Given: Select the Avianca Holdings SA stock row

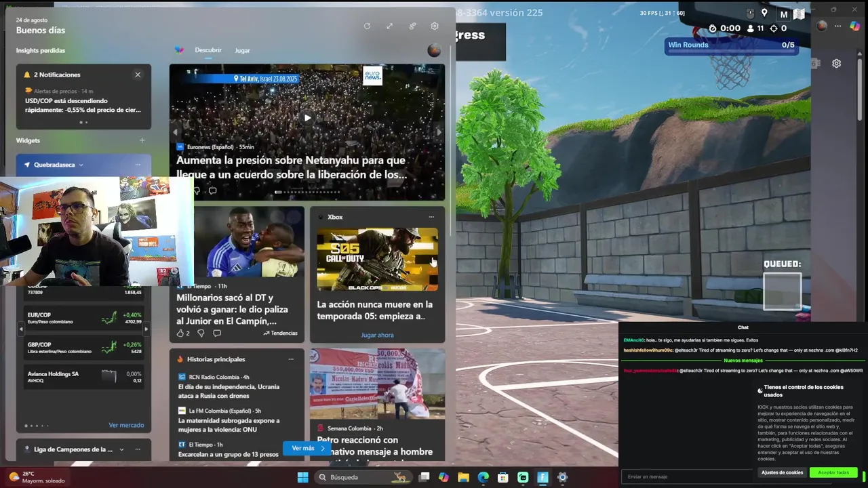Looking at the screenshot, I should click(x=83, y=377).
